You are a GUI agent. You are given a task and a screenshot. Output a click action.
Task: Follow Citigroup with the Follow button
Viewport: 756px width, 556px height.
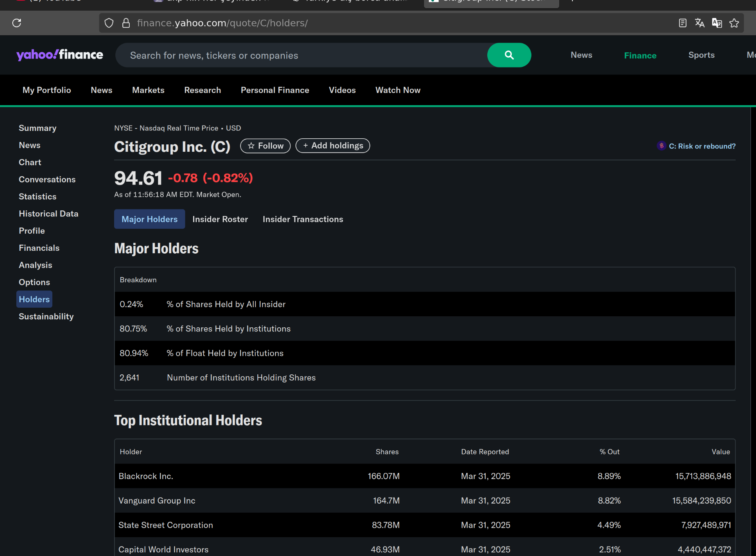coord(265,146)
